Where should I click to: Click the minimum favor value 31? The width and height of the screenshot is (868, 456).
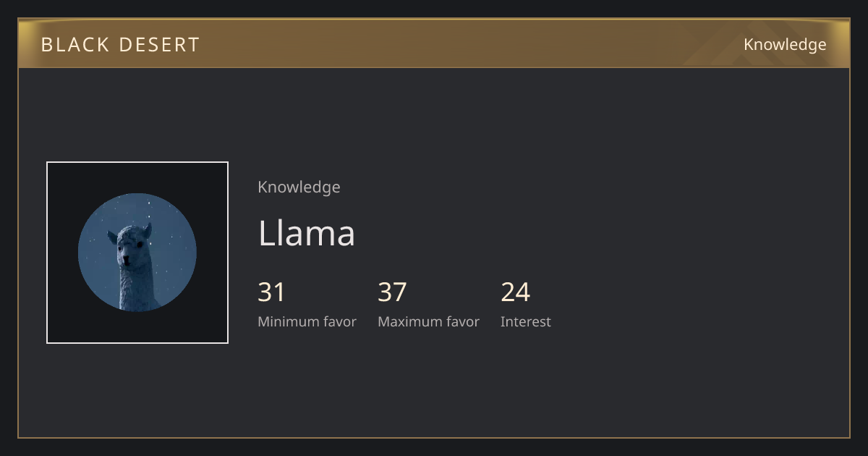tap(272, 292)
